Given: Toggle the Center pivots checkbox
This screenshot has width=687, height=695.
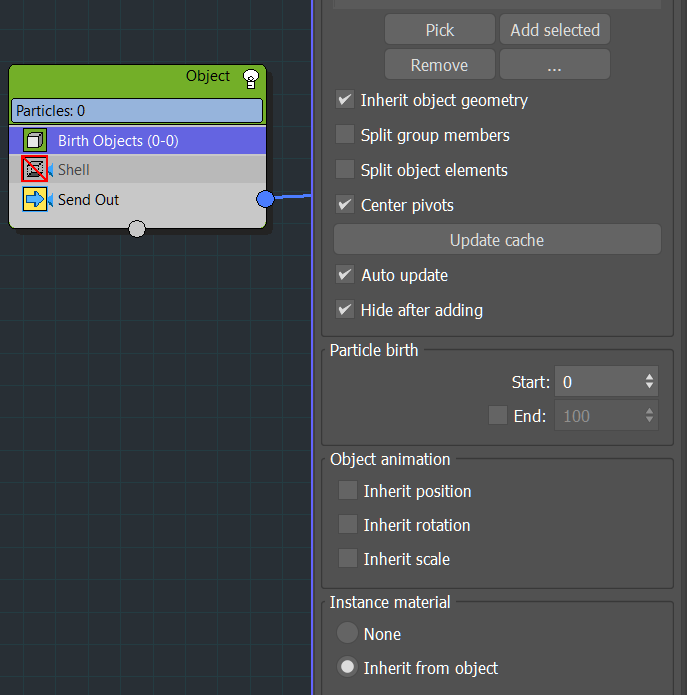Looking at the screenshot, I should 345,205.
